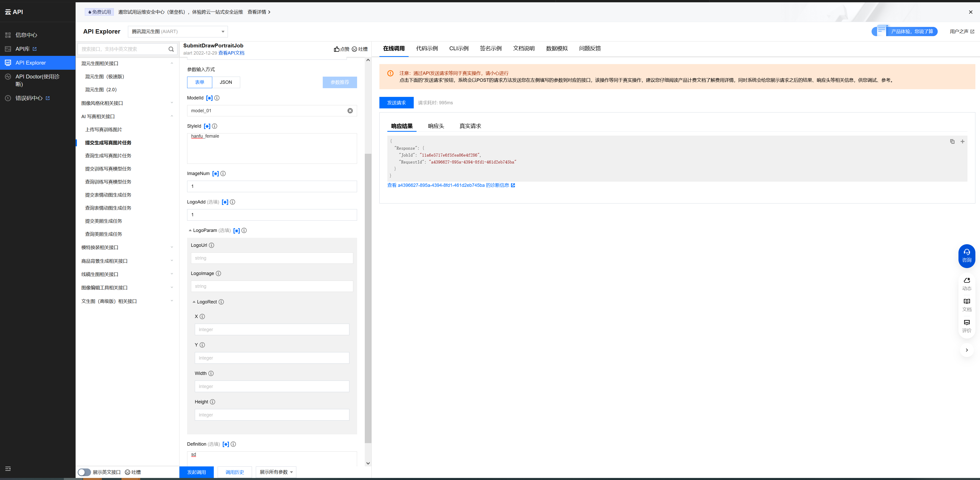Open the 展示所有参数 dropdown

(x=276, y=472)
